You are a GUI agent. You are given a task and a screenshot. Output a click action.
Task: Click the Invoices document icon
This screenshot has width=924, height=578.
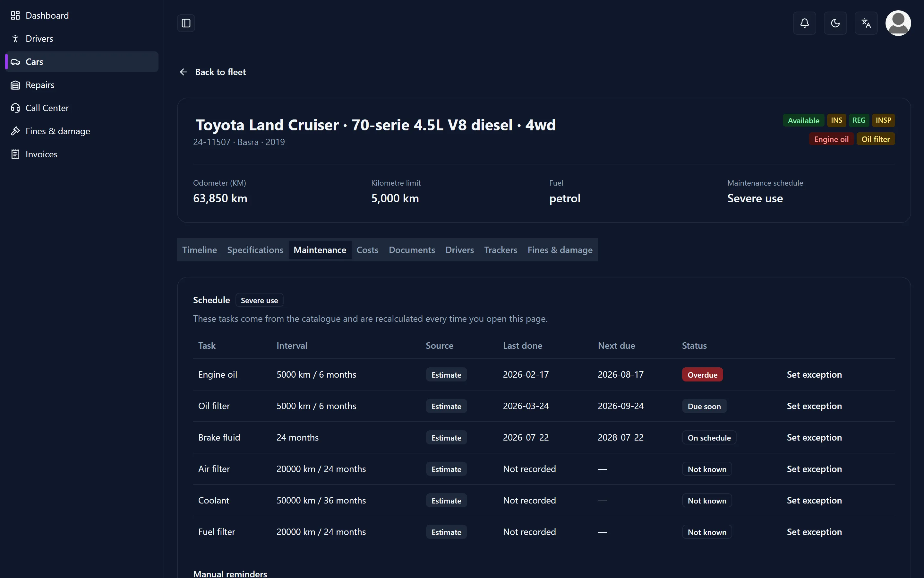[x=15, y=154]
